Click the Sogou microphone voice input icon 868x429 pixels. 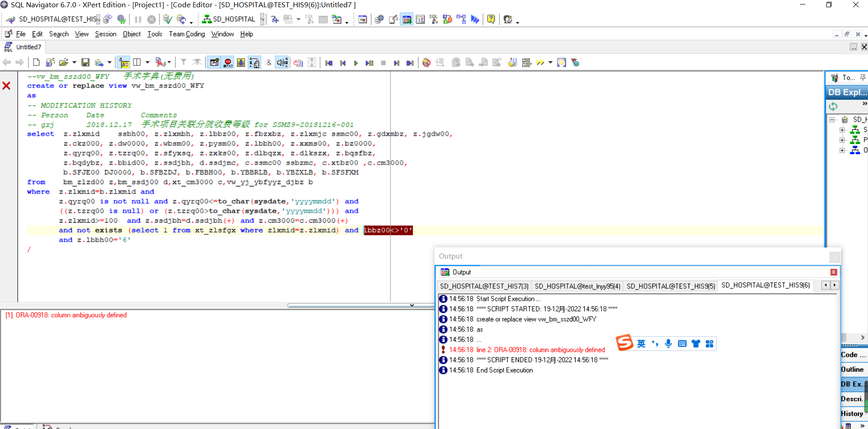tap(668, 344)
